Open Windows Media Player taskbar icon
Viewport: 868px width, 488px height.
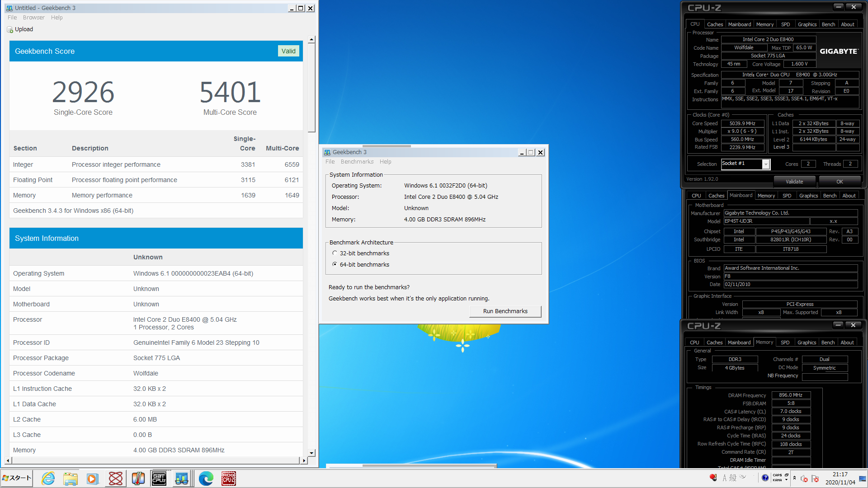[x=93, y=479]
